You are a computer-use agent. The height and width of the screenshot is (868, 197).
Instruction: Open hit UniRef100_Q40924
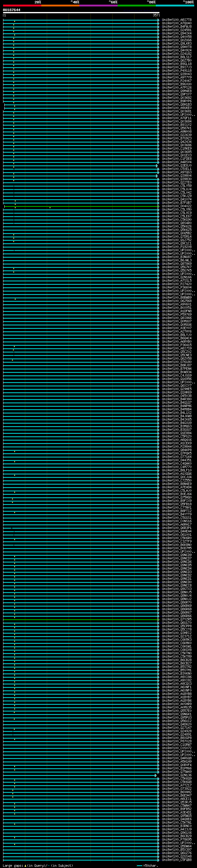[x=176, y=50]
